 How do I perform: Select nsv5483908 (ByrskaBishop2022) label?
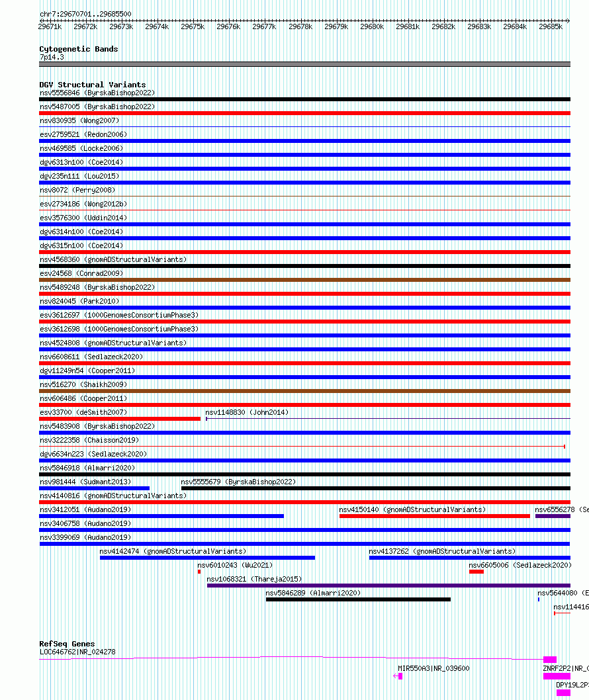pos(97,426)
